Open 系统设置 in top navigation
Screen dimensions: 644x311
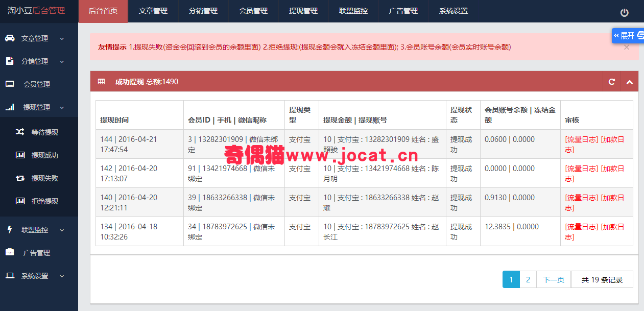click(x=453, y=11)
